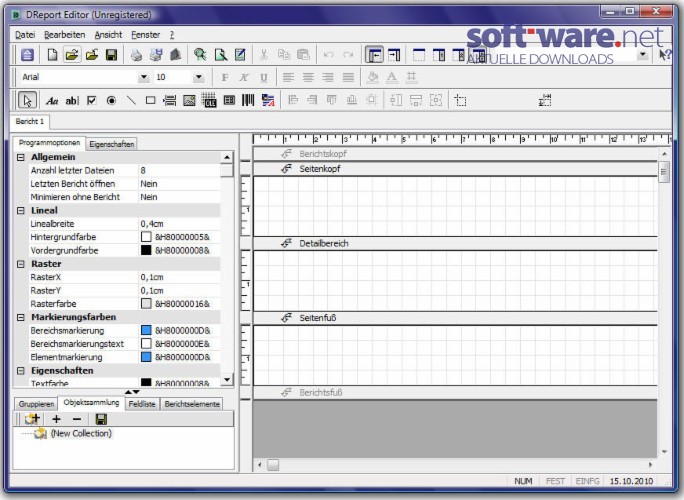Print the report via the printer icon
This screenshot has width=684, height=500.
136,55
